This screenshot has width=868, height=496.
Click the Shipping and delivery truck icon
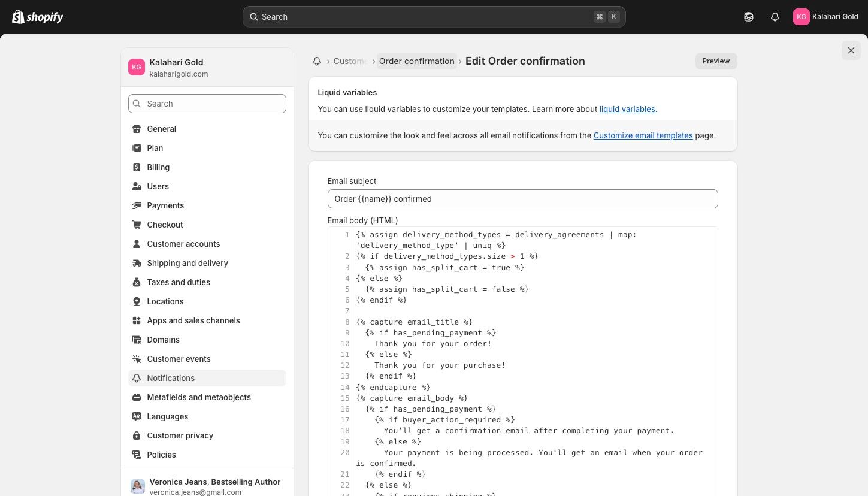(137, 263)
